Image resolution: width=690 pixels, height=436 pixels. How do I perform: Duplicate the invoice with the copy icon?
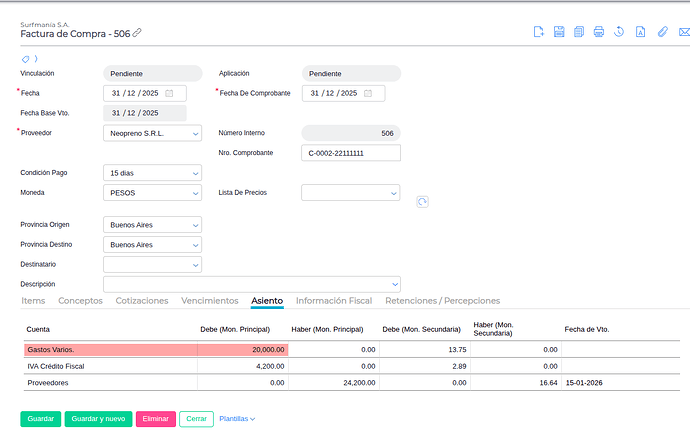(579, 32)
